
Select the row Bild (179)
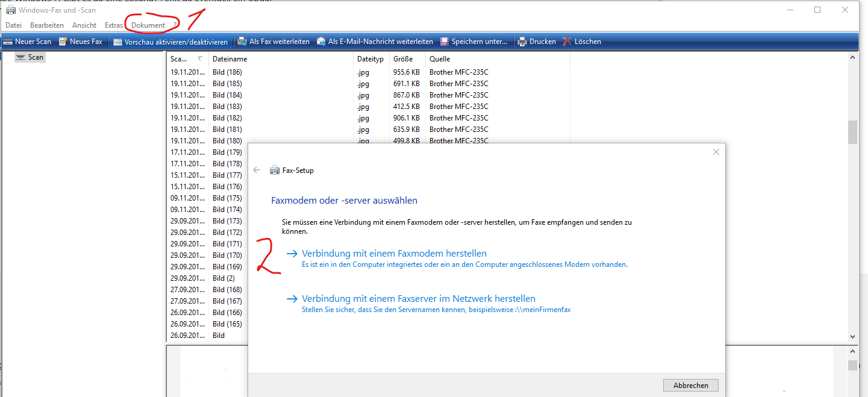[207, 152]
